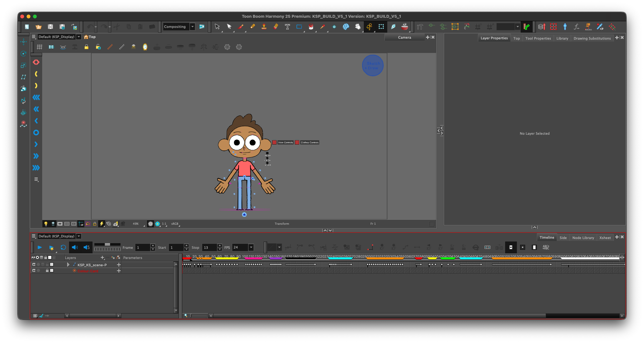644x343 pixels.
Task: Toggle sound scrubbing speaker S icon
Action: 87,247
